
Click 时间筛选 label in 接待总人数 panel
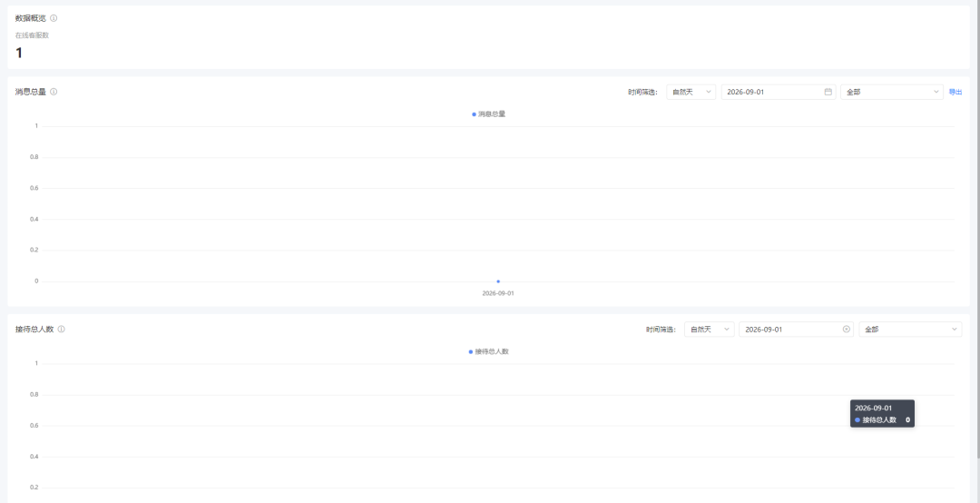click(x=661, y=329)
